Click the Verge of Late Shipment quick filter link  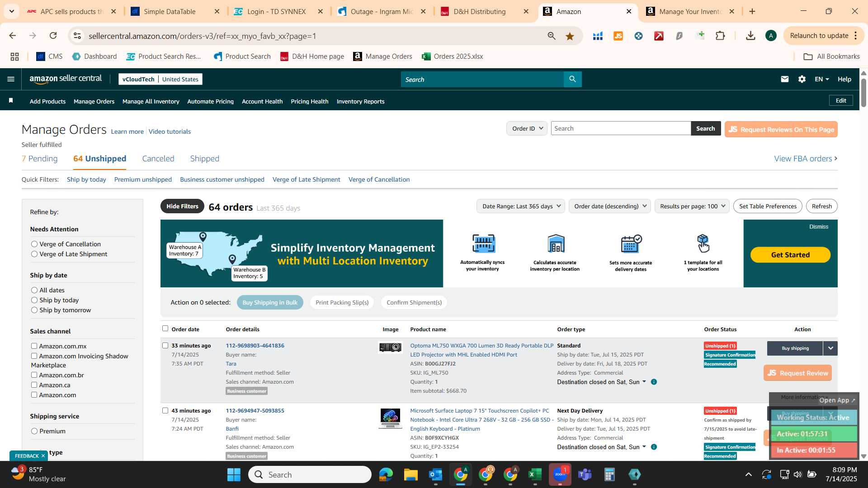307,179
